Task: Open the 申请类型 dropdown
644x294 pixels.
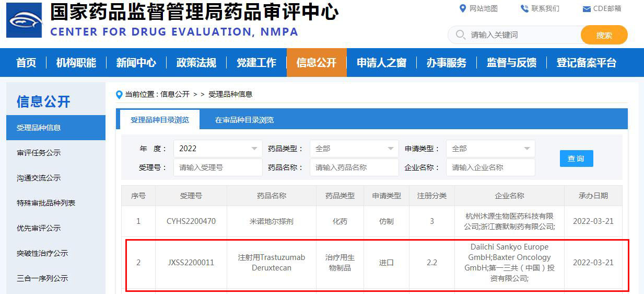Action: tap(490, 149)
